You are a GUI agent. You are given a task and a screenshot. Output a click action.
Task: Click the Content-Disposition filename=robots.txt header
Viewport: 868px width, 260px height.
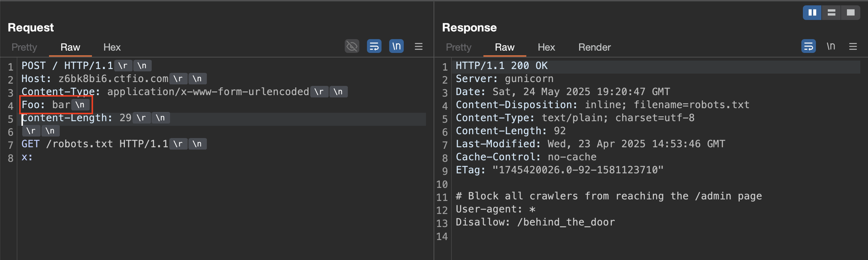coord(603,105)
